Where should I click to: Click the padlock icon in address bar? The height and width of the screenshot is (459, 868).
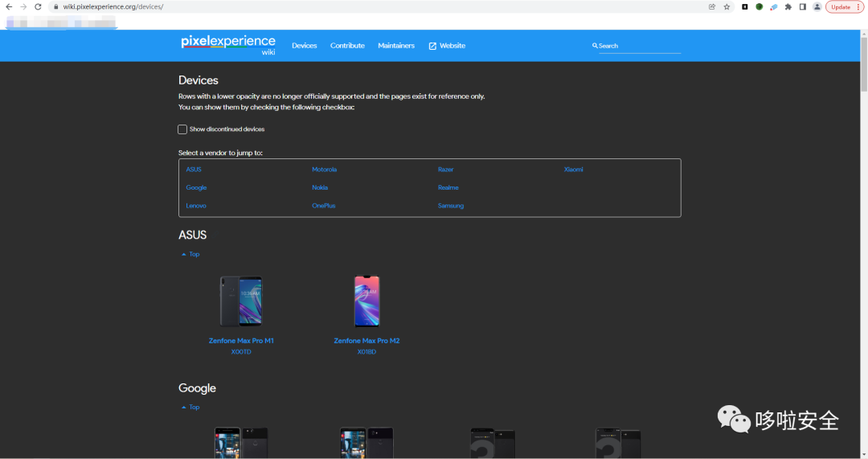(56, 6)
